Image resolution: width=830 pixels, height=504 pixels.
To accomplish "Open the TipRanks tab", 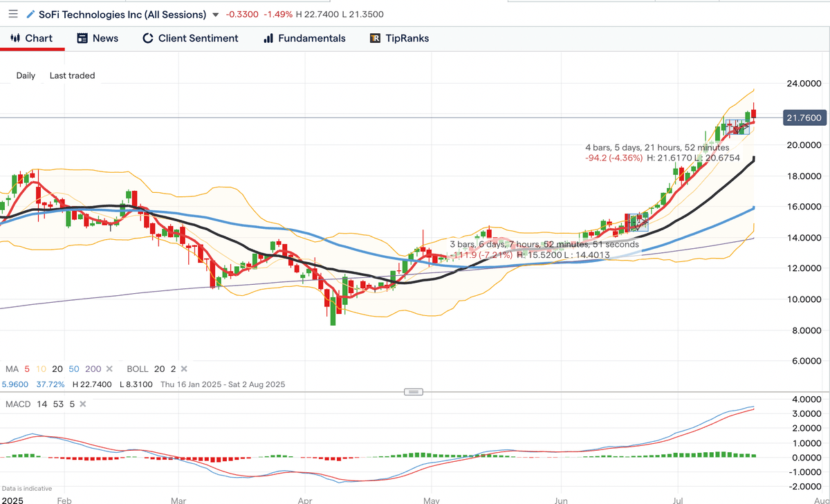I will coord(399,38).
